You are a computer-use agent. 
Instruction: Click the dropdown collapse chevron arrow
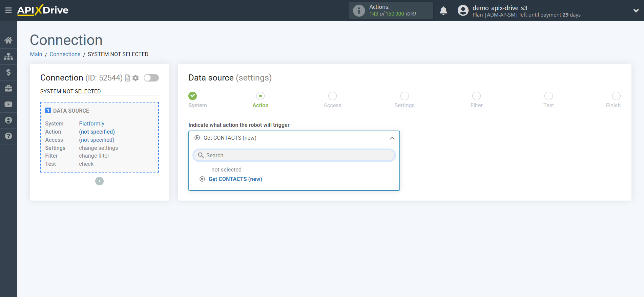coord(392,138)
